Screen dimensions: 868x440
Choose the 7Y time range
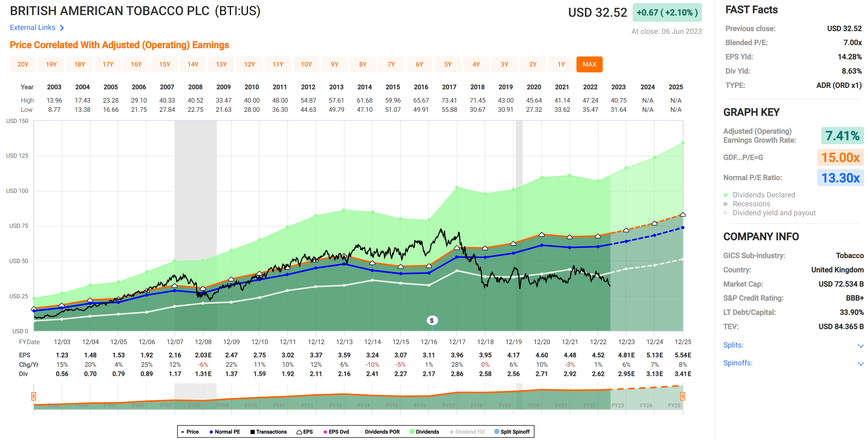tap(391, 64)
